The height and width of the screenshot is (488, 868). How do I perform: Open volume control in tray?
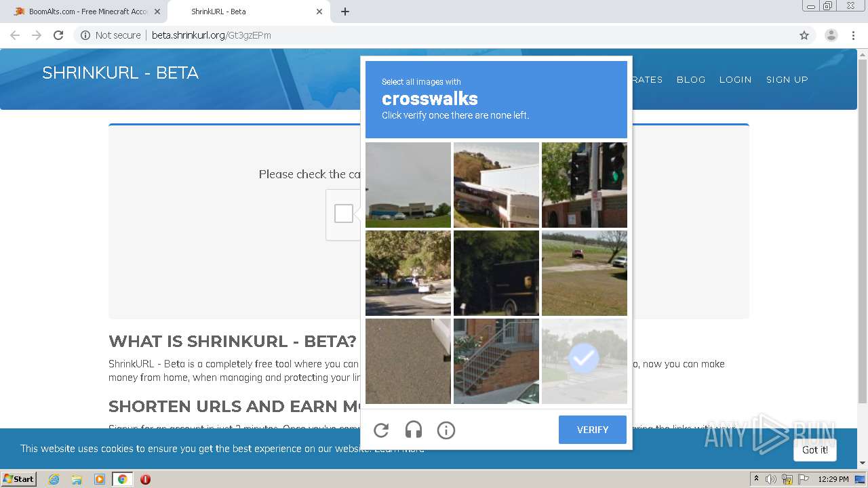click(x=771, y=479)
